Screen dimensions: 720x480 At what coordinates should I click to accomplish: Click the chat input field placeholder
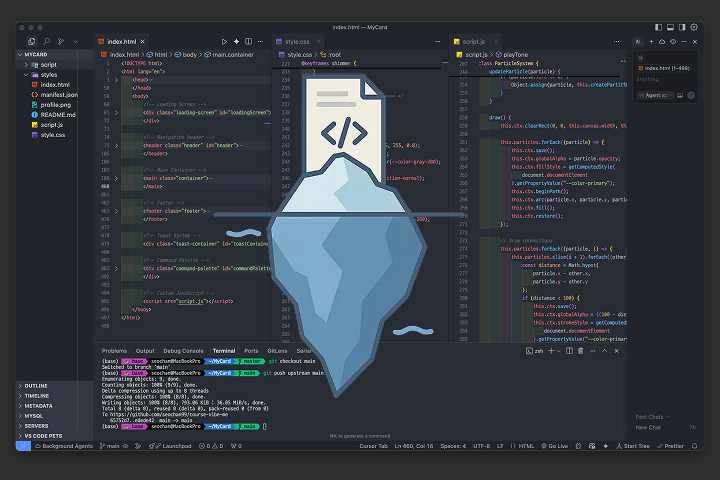pyautogui.click(x=647, y=79)
